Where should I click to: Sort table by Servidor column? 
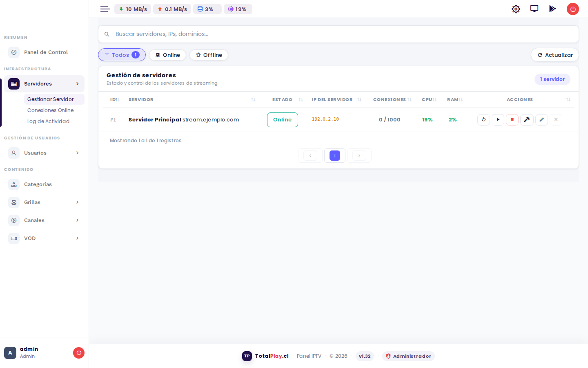(191, 100)
